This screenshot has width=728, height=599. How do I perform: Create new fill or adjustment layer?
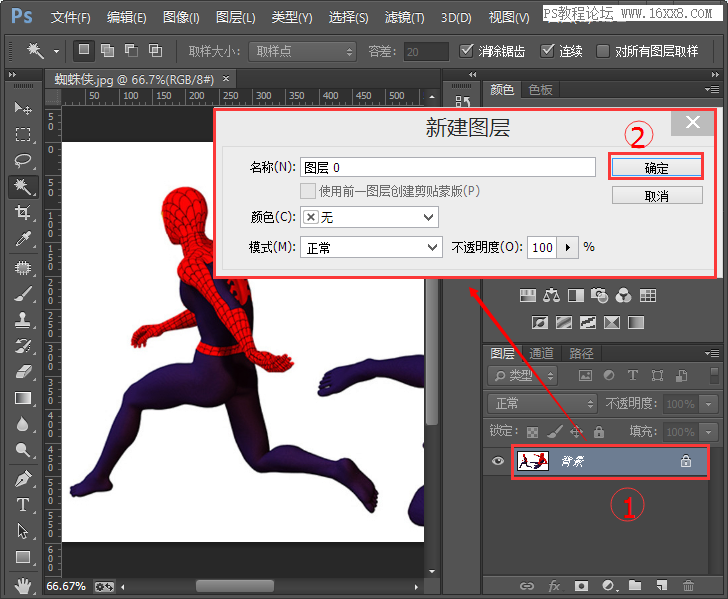pos(609,586)
